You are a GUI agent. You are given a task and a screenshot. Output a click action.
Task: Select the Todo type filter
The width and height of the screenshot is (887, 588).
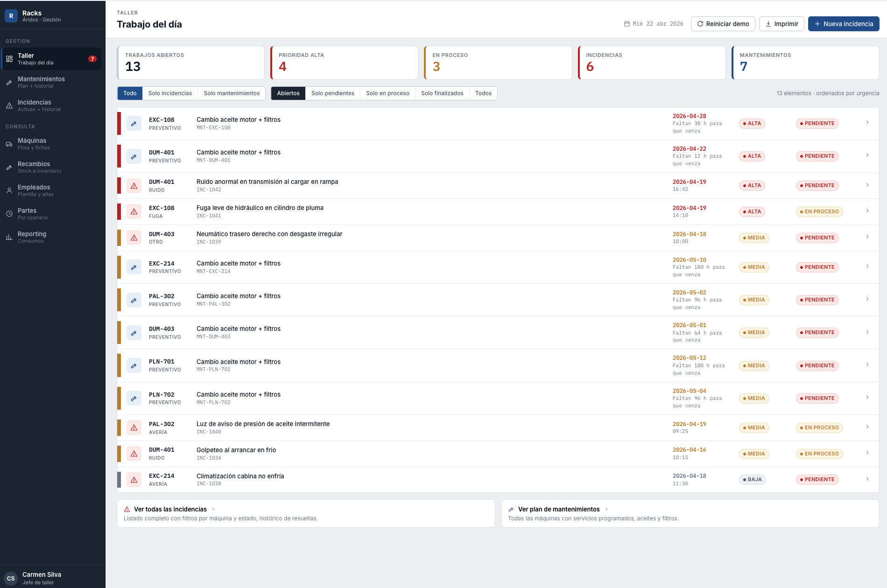(130, 93)
